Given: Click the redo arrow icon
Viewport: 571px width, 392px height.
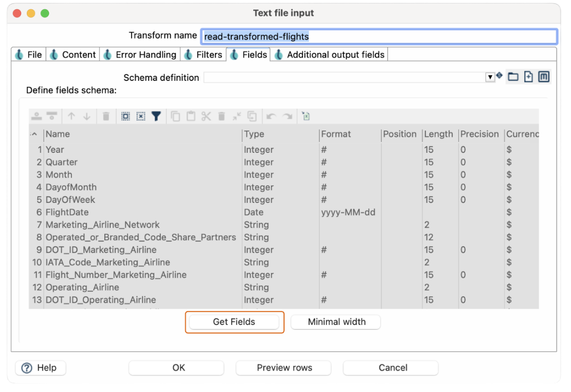Looking at the screenshot, I should click(x=287, y=117).
